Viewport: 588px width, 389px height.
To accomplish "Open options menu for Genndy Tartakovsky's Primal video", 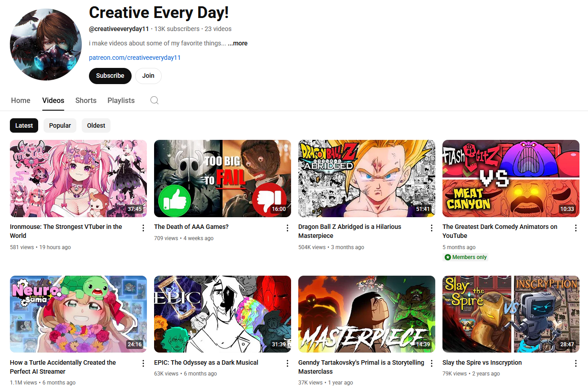I will (x=432, y=363).
